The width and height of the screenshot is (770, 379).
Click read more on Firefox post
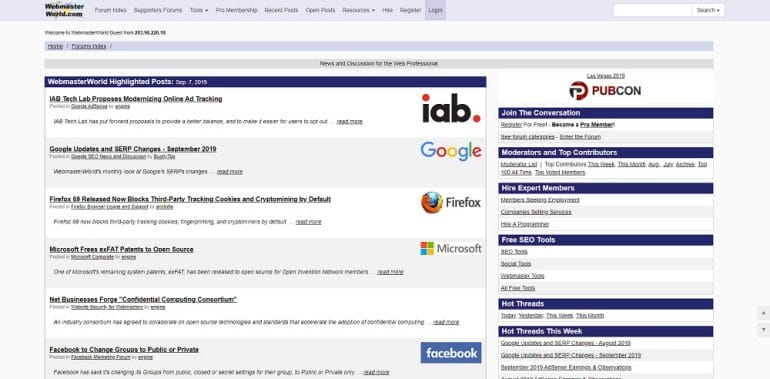(x=308, y=222)
